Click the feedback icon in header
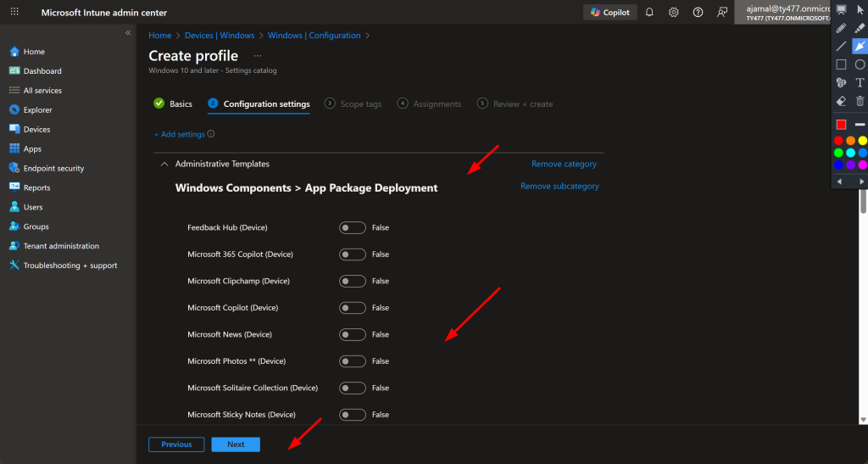Screen dimensions: 868x464 coord(722,12)
